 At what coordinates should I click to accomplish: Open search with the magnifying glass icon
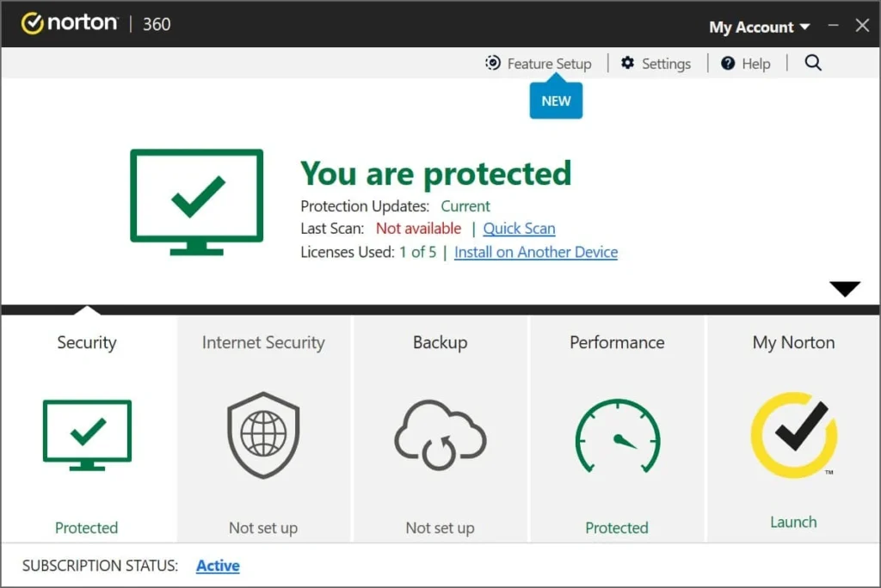(813, 63)
